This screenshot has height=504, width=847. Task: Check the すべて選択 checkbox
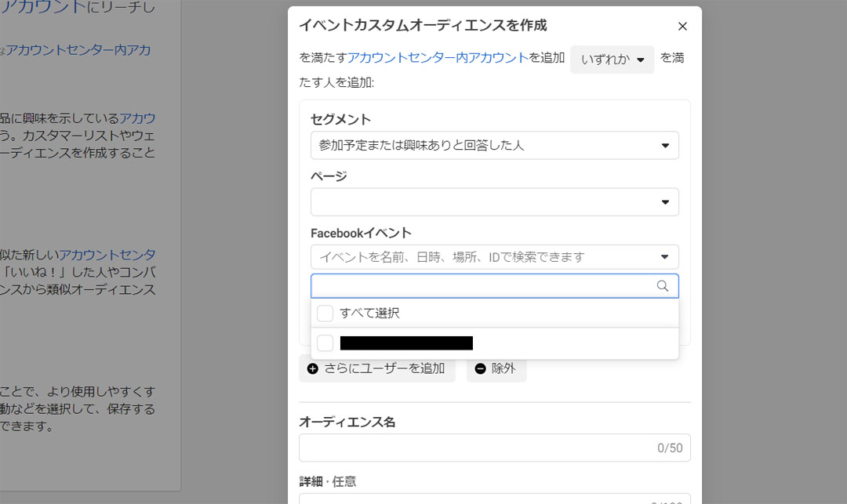pyautogui.click(x=325, y=314)
